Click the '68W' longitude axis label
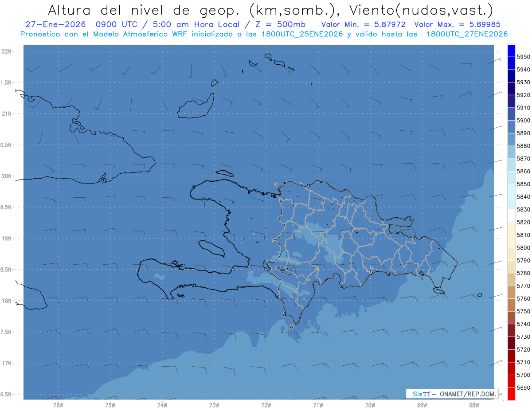532x411 pixels. point(474,405)
